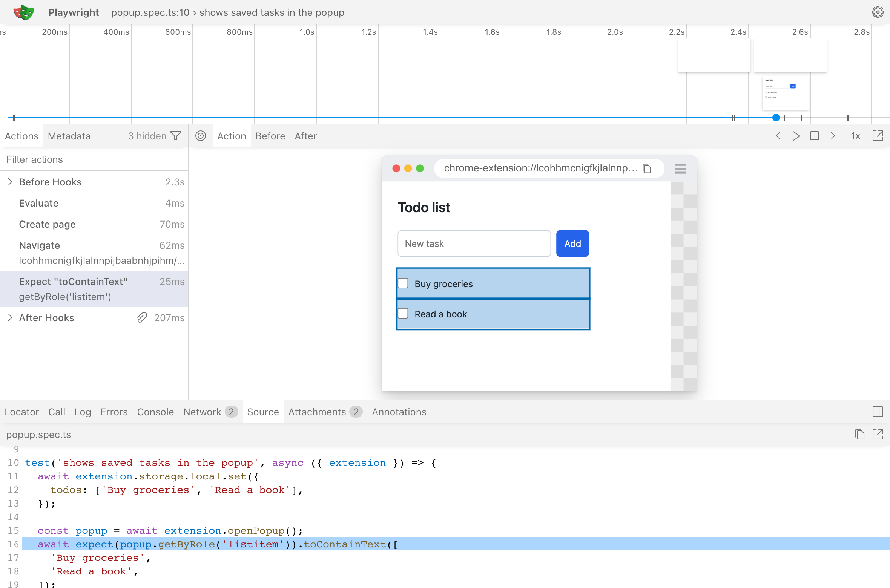Select the Navigate action row
The image size is (890, 588).
pyautogui.click(x=94, y=253)
